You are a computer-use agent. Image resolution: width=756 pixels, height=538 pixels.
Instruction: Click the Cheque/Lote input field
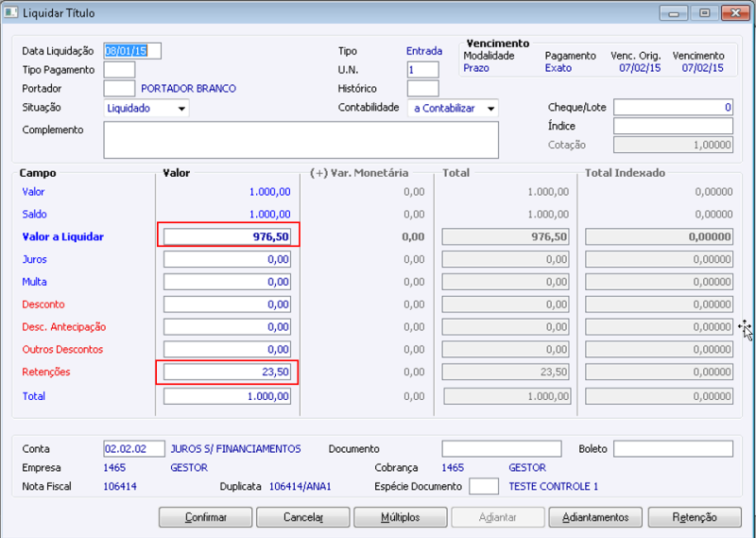pyautogui.click(x=673, y=108)
